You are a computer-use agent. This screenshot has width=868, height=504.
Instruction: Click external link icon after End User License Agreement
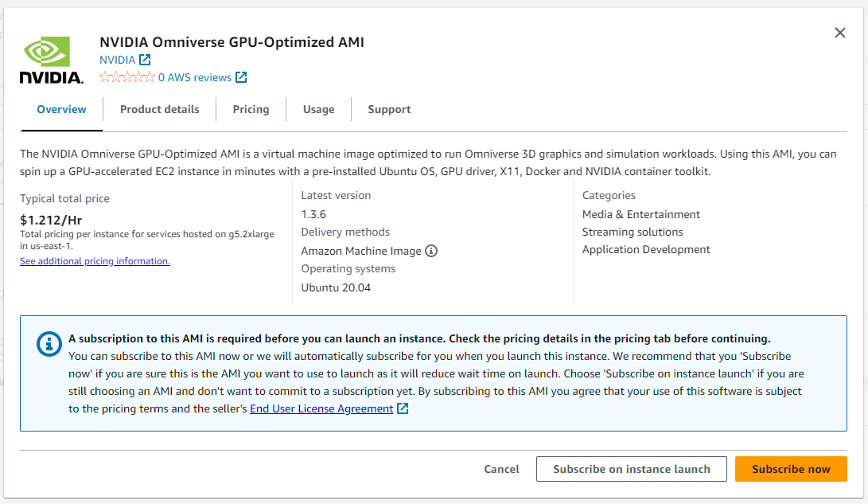[403, 408]
